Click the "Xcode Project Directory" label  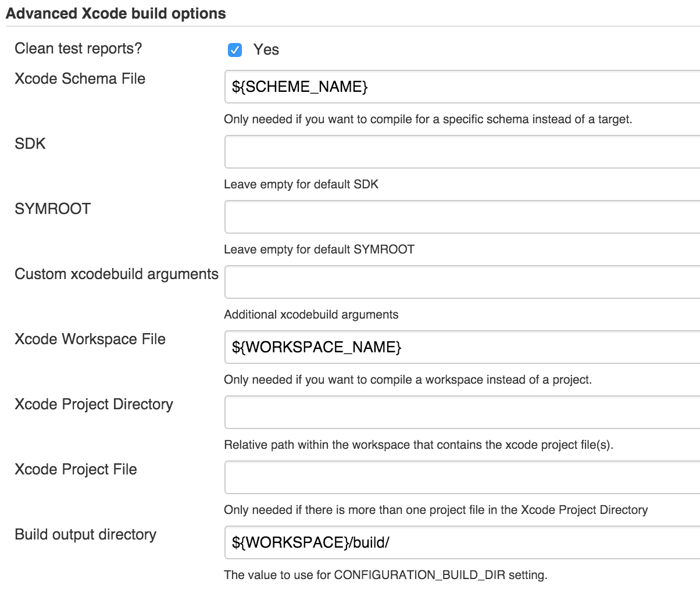(x=94, y=404)
